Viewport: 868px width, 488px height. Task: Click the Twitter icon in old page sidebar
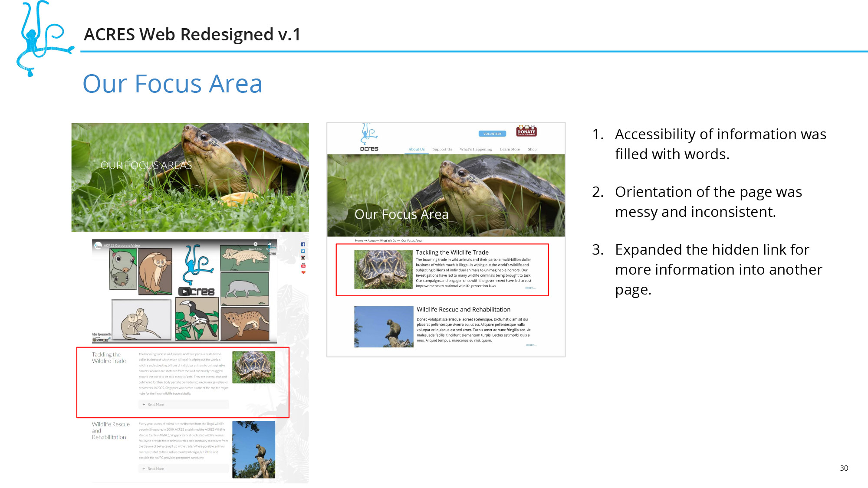click(303, 251)
